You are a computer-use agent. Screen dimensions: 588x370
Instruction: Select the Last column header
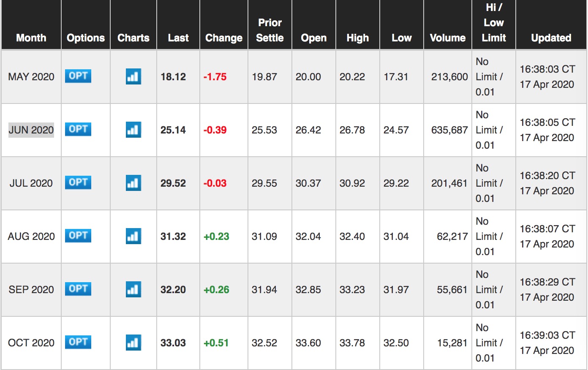click(x=178, y=38)
